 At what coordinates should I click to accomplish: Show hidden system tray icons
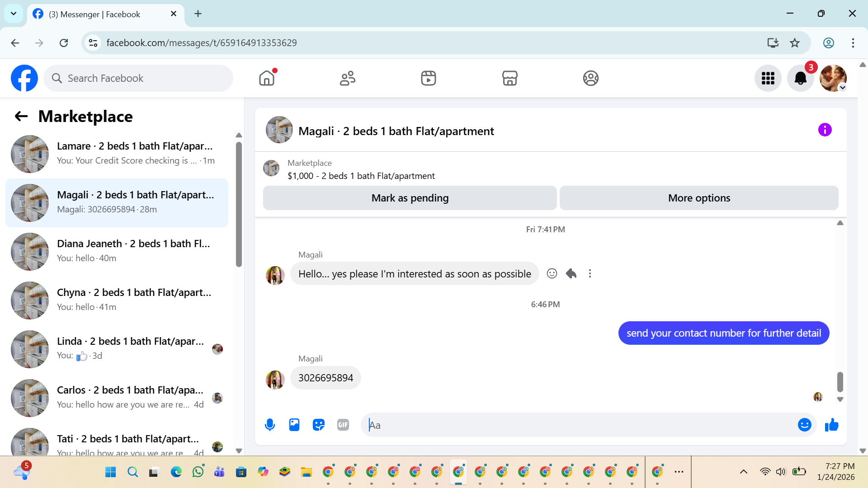click(x=743, y=472)
